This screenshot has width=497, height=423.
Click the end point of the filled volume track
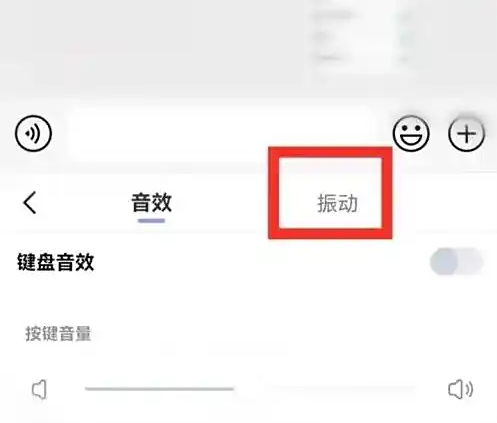tap(233, 389)
